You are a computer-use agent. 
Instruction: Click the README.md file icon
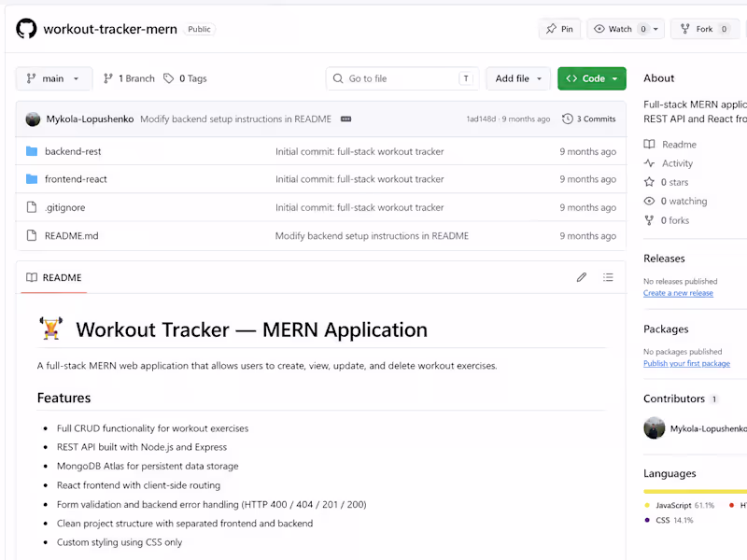pos(32,235)
